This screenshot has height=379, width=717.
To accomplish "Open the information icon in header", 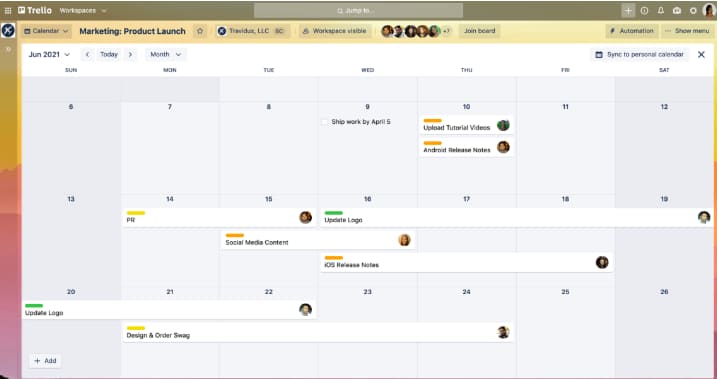I will pyautogui.click(x=644, y=11).
